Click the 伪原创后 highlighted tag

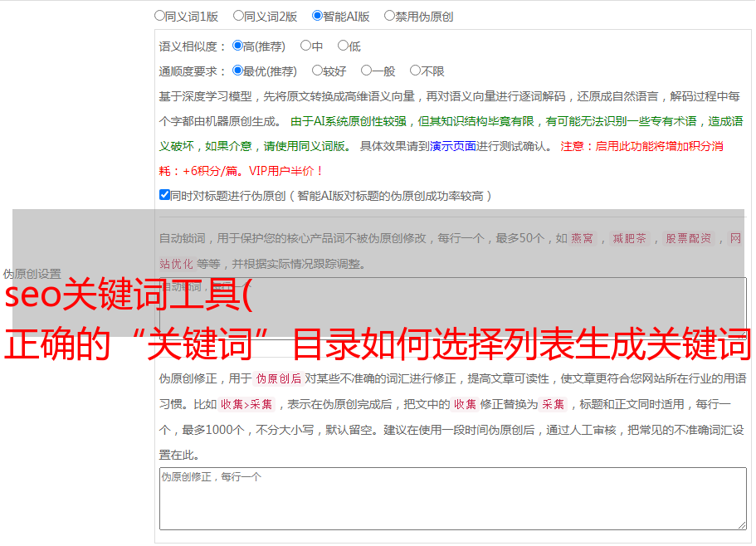(x=279, y=378)
